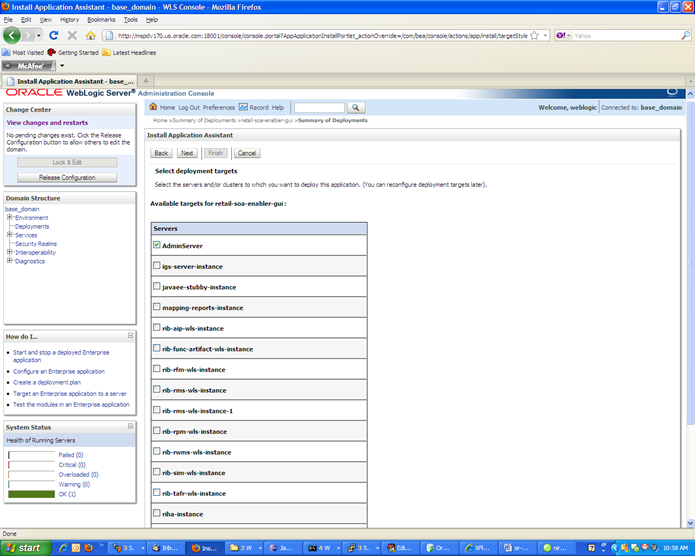Open View changes and restarts link
The width and height of the screenshot is (696, 557).
47,122
